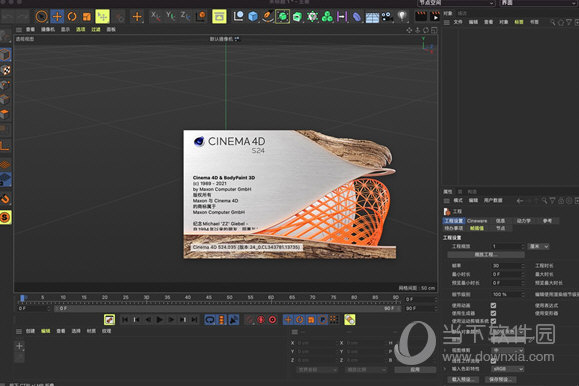Click the timeline playhead at frame 0
This screenshot has height=386, width=579.
[x=23, y=298]
